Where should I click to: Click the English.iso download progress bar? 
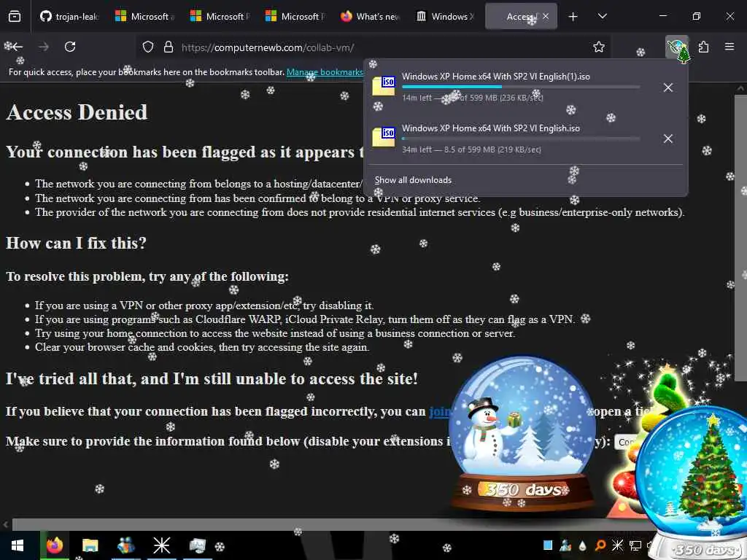(521, 139)
